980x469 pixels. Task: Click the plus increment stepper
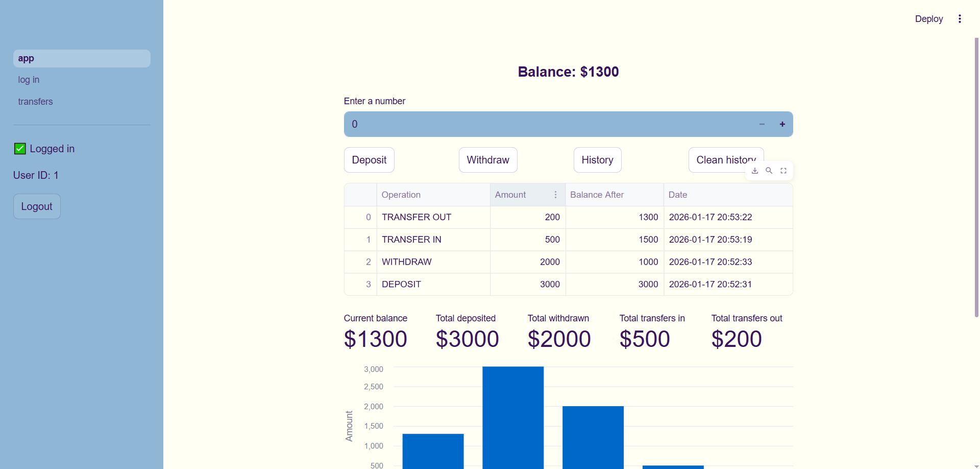(x=782, y=124)
